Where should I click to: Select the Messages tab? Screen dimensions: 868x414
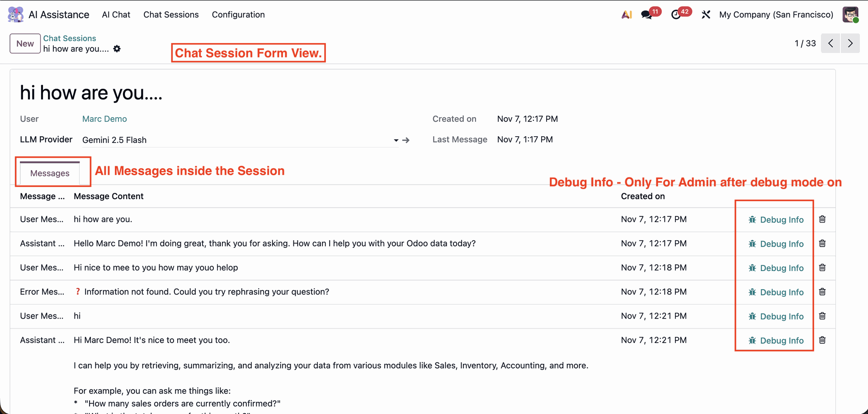pyautogui.click(x=50, y=173)
